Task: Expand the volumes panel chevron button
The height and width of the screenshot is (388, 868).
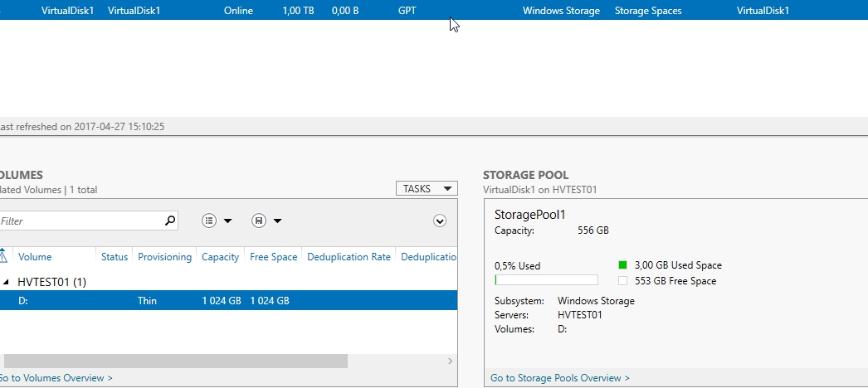Action: pyautogui.click(x=440, y=221)
